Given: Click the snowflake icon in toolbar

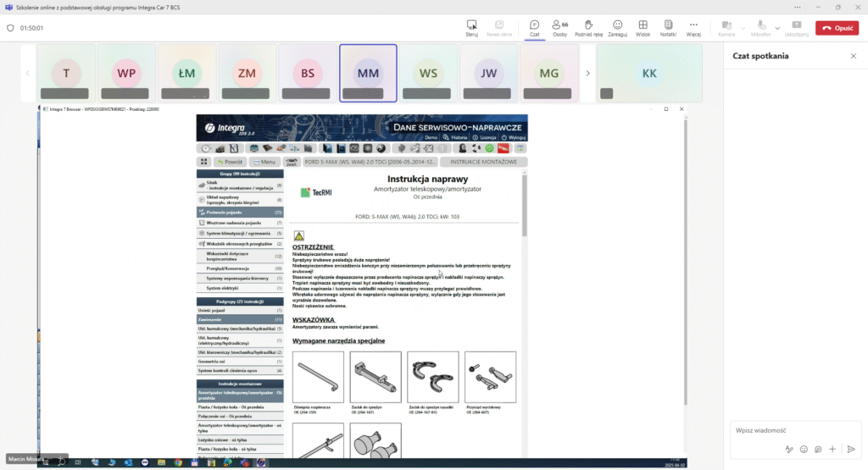Looking at the screenshot, I should [368, 148].
